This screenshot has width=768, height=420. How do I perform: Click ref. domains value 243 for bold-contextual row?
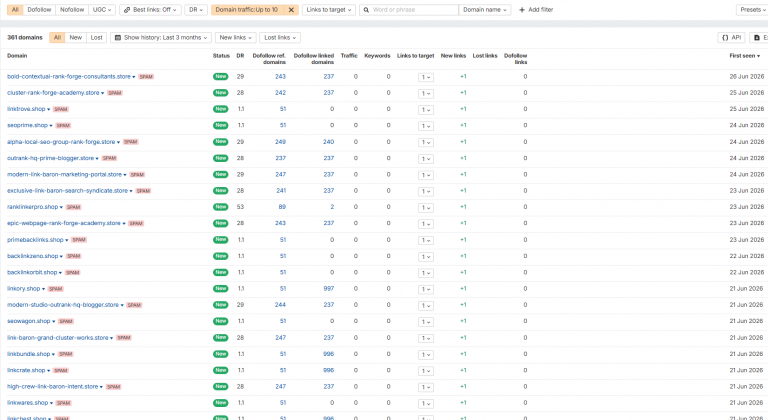[280, 77]
